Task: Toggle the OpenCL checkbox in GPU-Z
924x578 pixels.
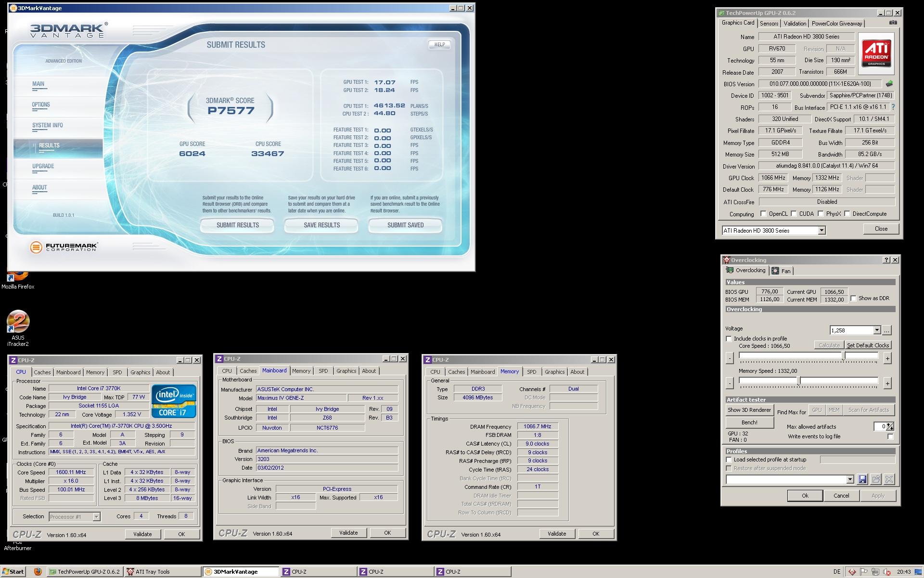Action: click(x=763, y=214)
